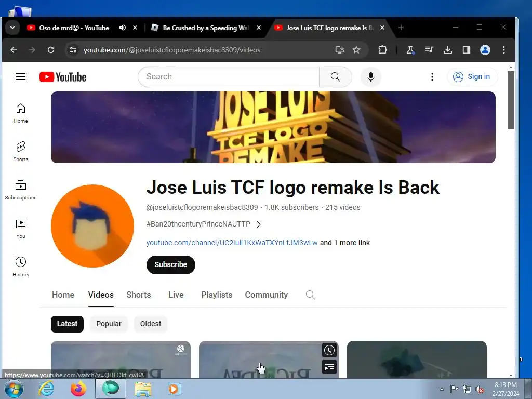Open Chrome extensions puzzle icon
Viewport: 532px width, 399px height.
click(382, 50)
